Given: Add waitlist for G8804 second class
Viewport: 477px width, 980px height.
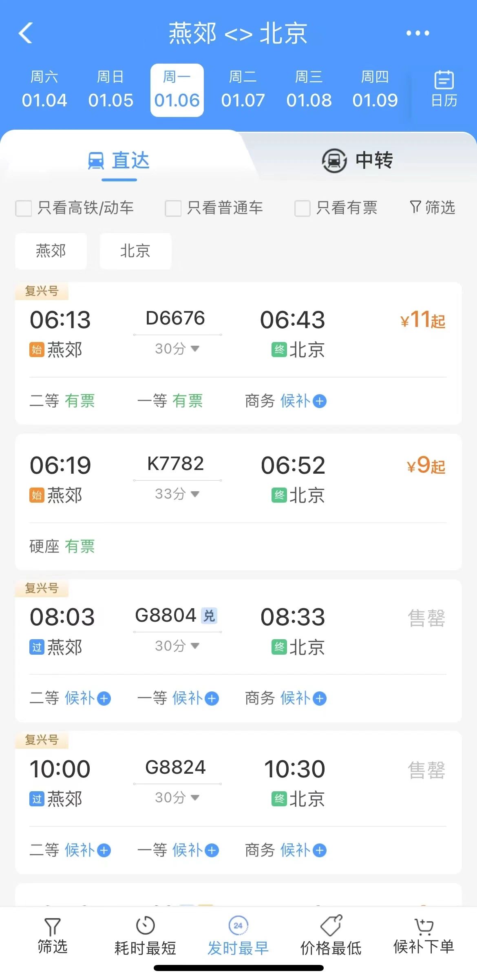Looking at the screenshot, I should [104, 698].
